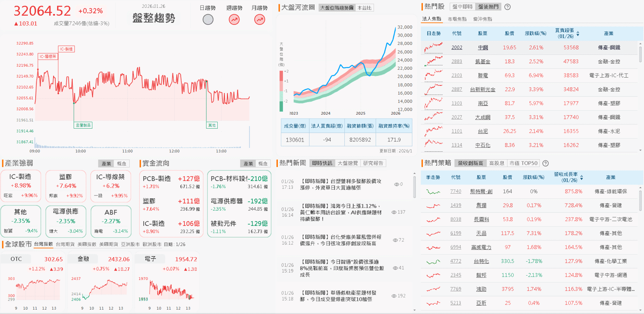Open the 熱門股 help question-mark icon
This screenshot has width=644, height=314.
(507, 7)
